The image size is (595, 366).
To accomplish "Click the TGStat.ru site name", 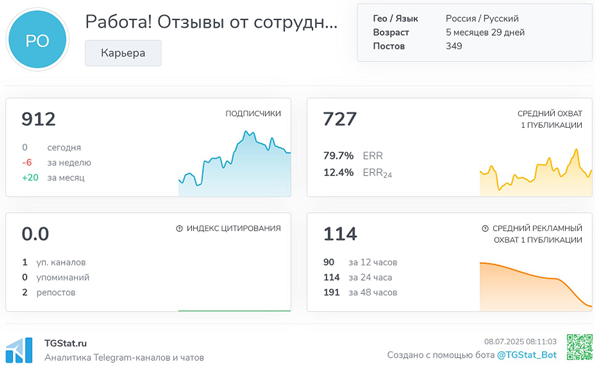I will (66, 343).
